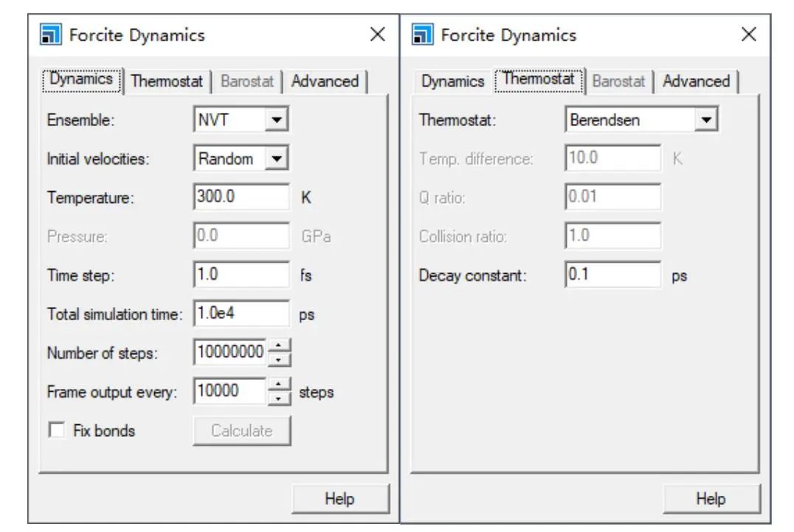The image size is (794, 532).
Task: Click the Total simulation time label
Action: tap(114, 314)
